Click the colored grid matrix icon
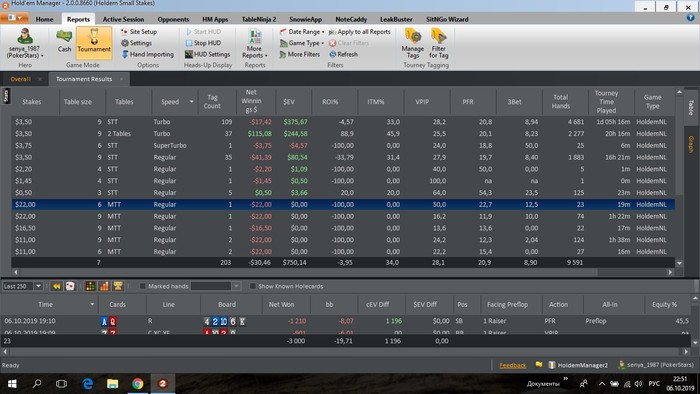The width and height of the screenshot is (700, 394). [x=90, y=286]
